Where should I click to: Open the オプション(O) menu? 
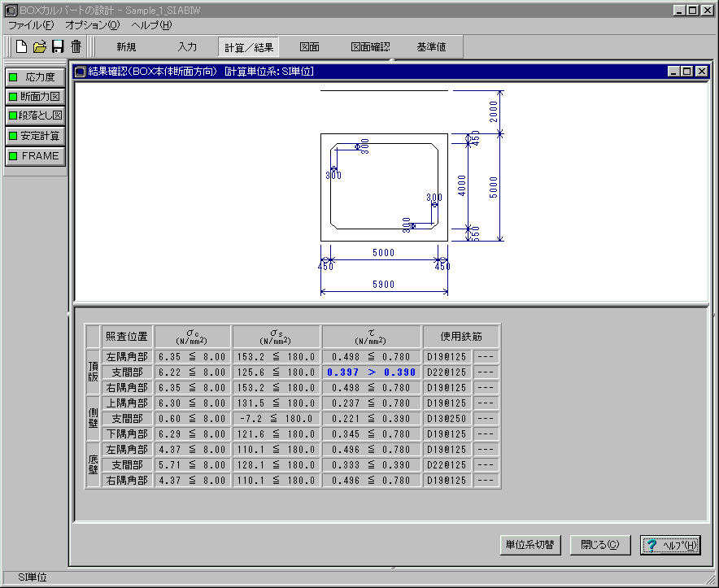(92, 25)
